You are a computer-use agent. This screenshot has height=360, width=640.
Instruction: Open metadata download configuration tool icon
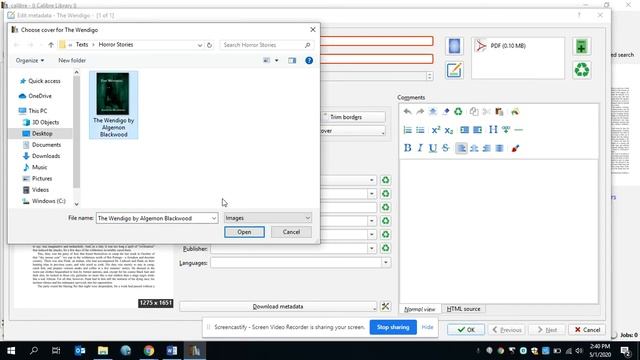click(385, 306)
